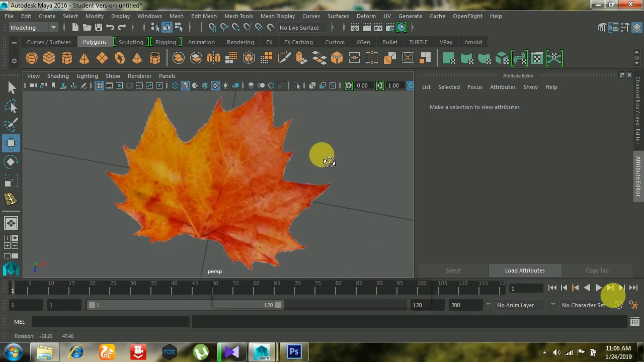
Task: Open the Modeling menu set dropdown
Action: click(34, 27)
